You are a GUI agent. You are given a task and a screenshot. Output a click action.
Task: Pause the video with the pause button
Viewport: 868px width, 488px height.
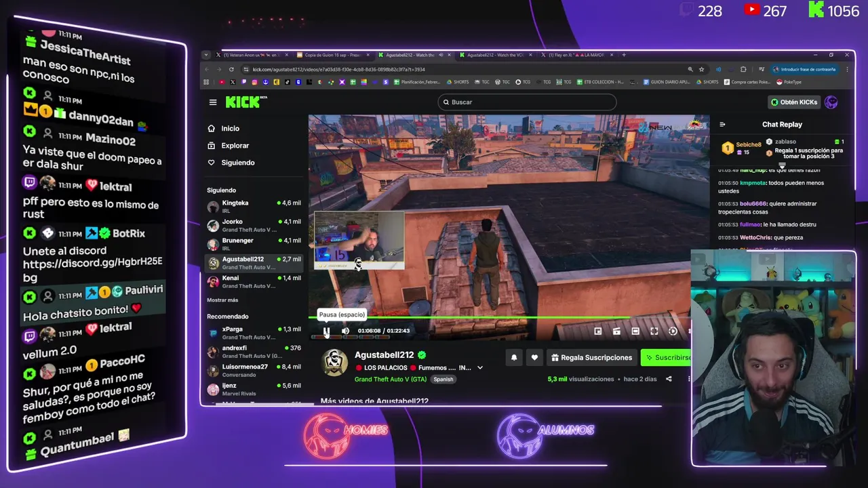coord(326,331)
